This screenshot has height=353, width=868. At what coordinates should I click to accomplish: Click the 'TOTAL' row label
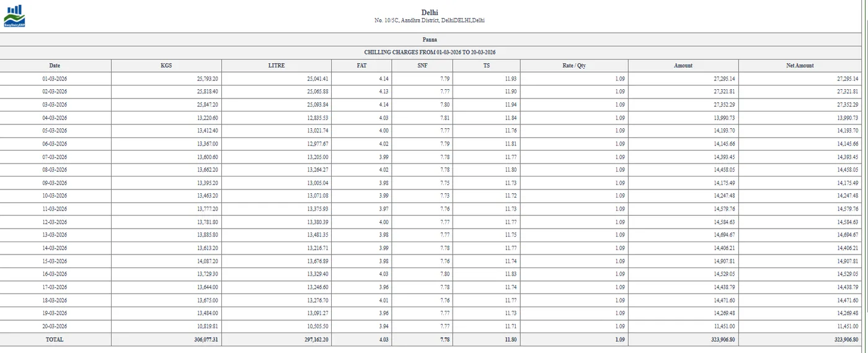[55, 339]
